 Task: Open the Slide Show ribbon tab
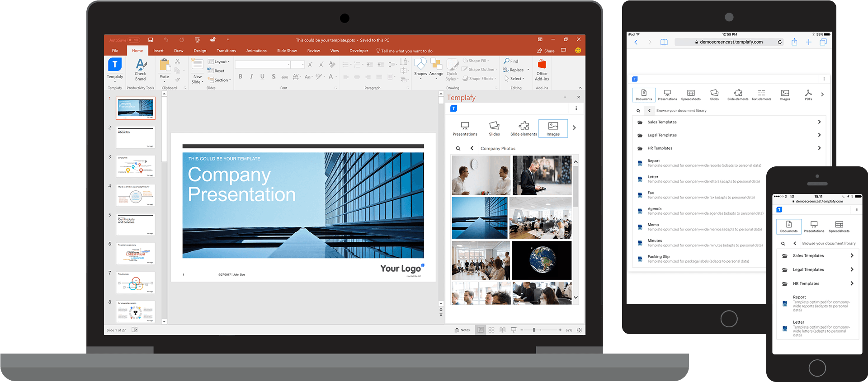(x=287, y=51)
